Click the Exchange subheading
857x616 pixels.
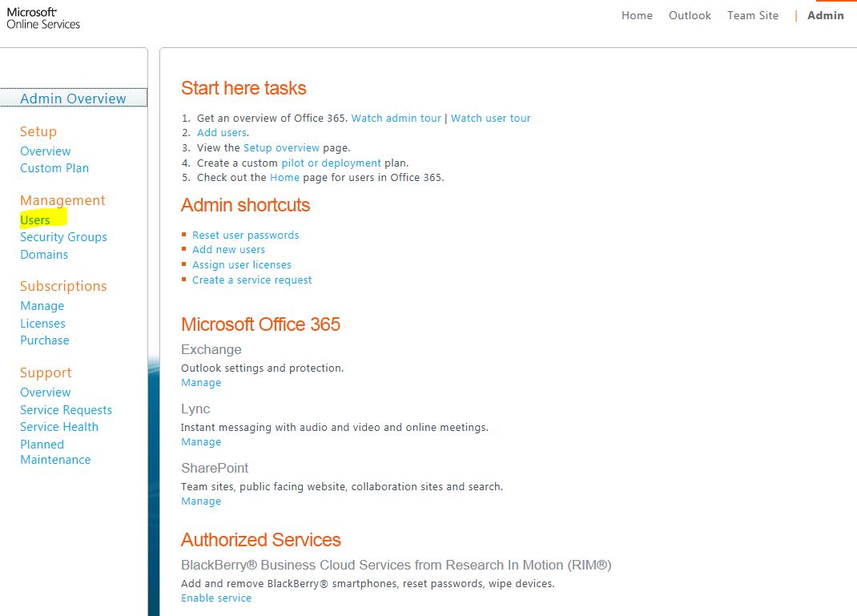[x=211, y=350]
